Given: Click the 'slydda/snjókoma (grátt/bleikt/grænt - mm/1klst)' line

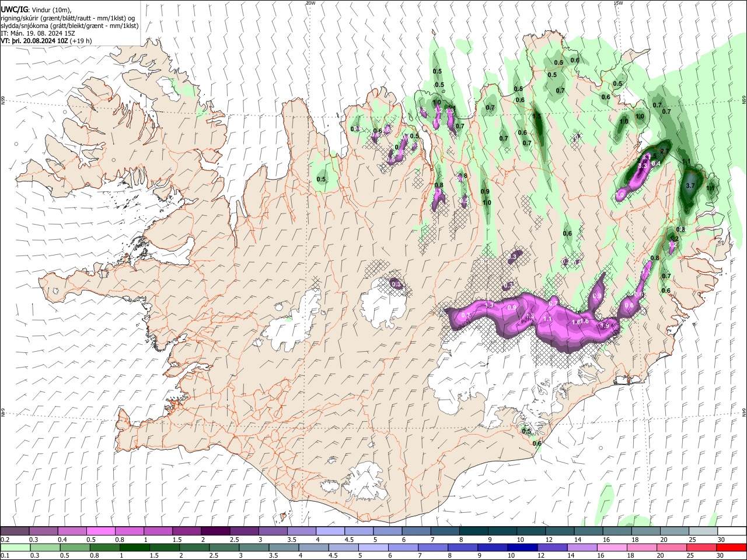Looking at the screenshot, I should tap(69, 26).
